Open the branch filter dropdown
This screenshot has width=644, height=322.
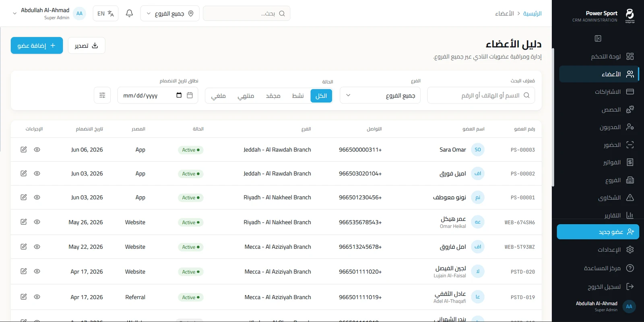point(380,95)
